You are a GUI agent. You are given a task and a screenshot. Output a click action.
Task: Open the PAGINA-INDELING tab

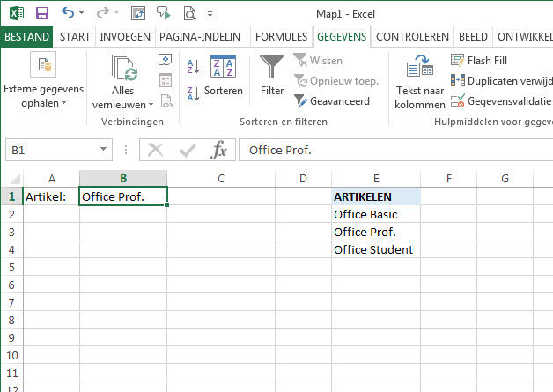[x=200, y=37]
